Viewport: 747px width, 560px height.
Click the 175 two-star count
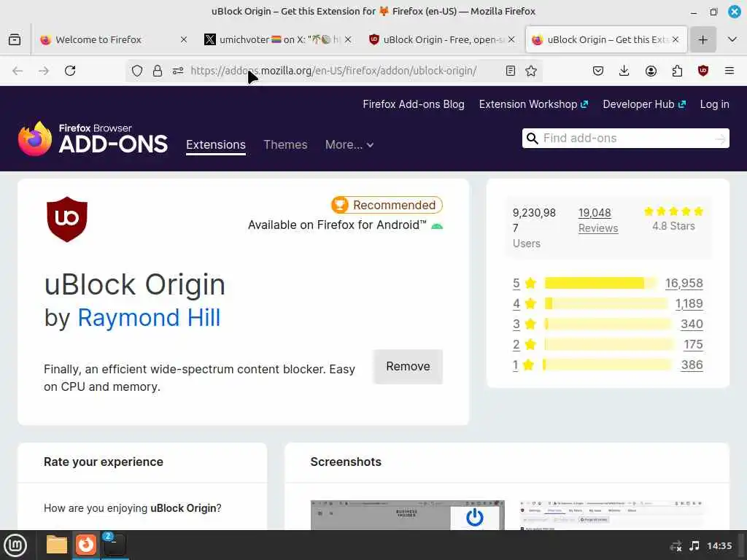pos(693,344)
